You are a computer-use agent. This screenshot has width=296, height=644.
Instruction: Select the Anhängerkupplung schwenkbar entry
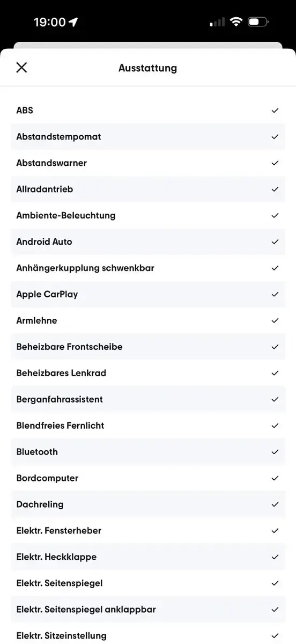click(x=148, y=268)
